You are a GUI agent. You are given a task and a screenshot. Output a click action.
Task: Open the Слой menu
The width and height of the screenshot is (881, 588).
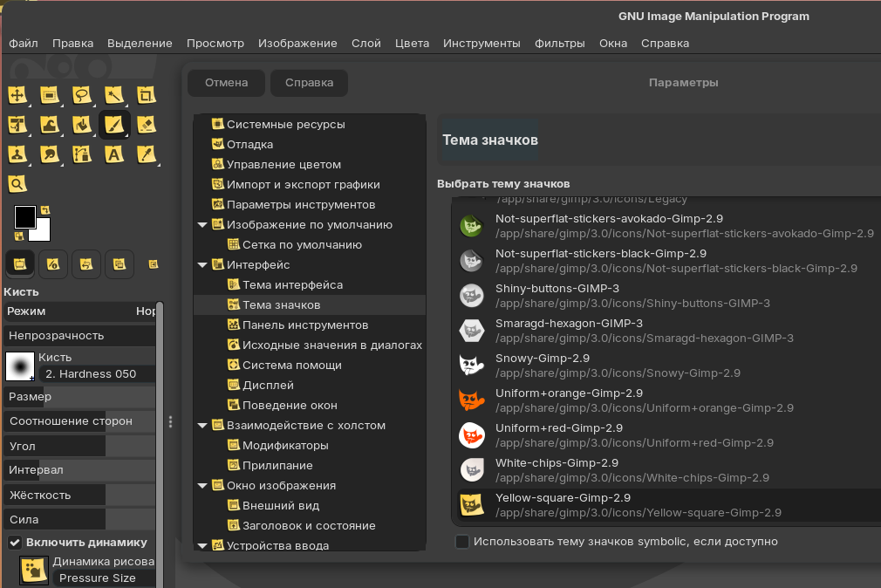(x=366, y=44)
